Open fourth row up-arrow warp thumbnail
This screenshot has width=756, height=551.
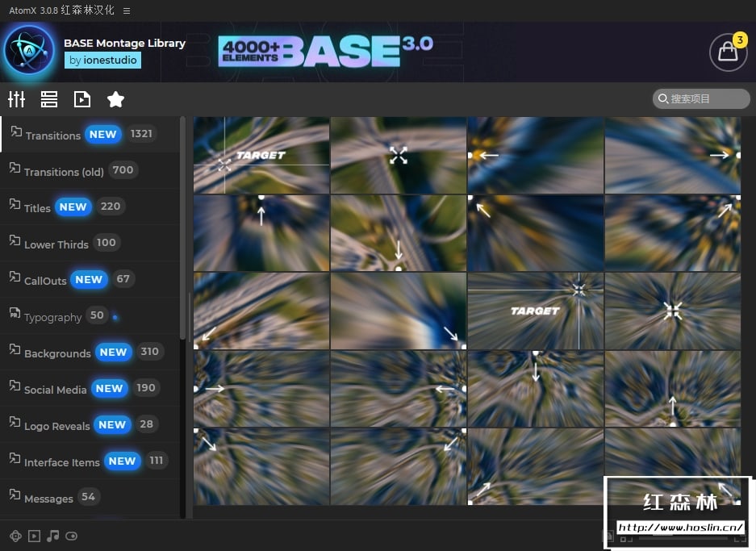coord(673,389)
